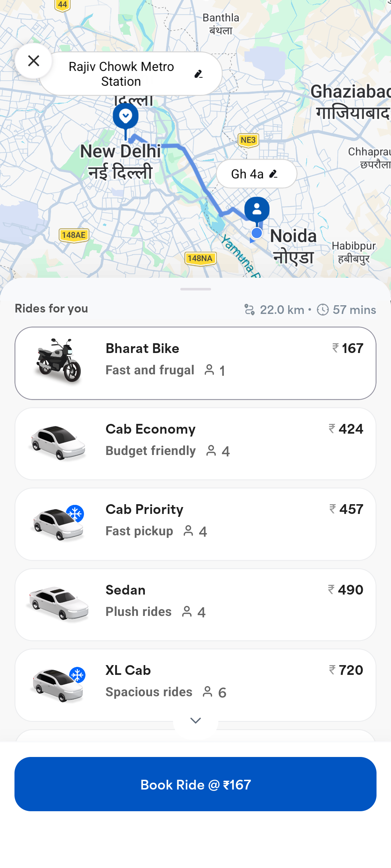Select the Bharat Bike motorcycle image
The image size is (391, 868).
pyautogui.click(x=59, y=361)
